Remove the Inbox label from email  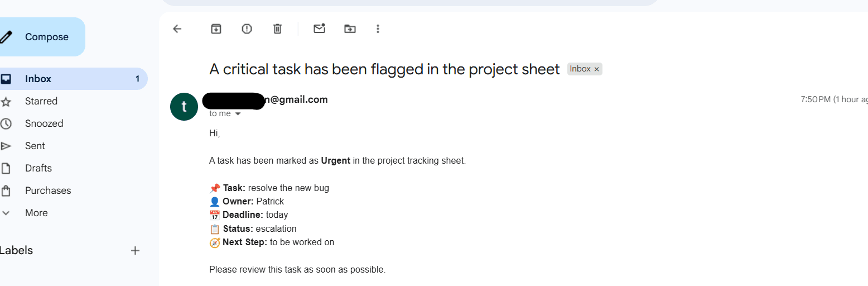pos(597,69)
